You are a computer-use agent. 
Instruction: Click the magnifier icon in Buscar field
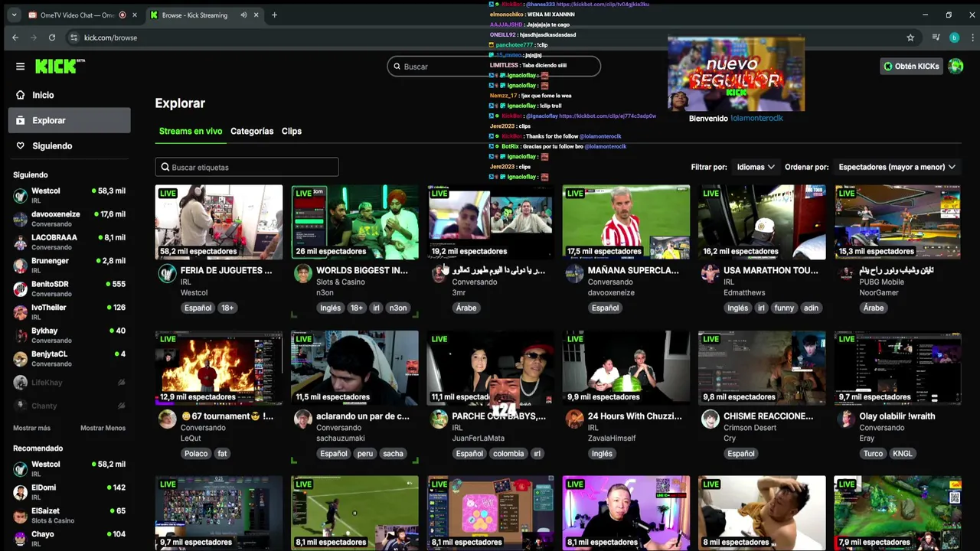click(x=397, y=67)
